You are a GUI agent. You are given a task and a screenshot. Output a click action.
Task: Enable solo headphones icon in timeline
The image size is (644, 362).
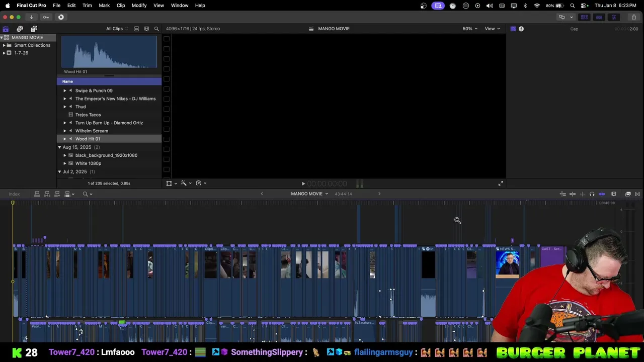592,194
